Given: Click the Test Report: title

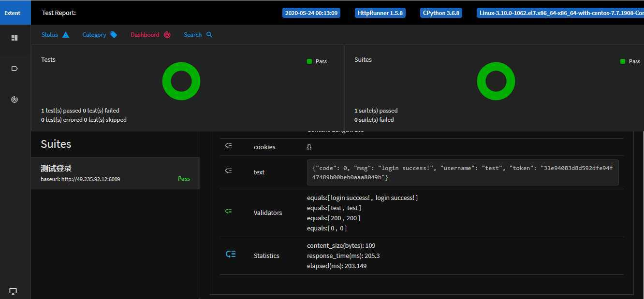Looking at the screenshot, I should pyautogui.click(x=59, y=13).
